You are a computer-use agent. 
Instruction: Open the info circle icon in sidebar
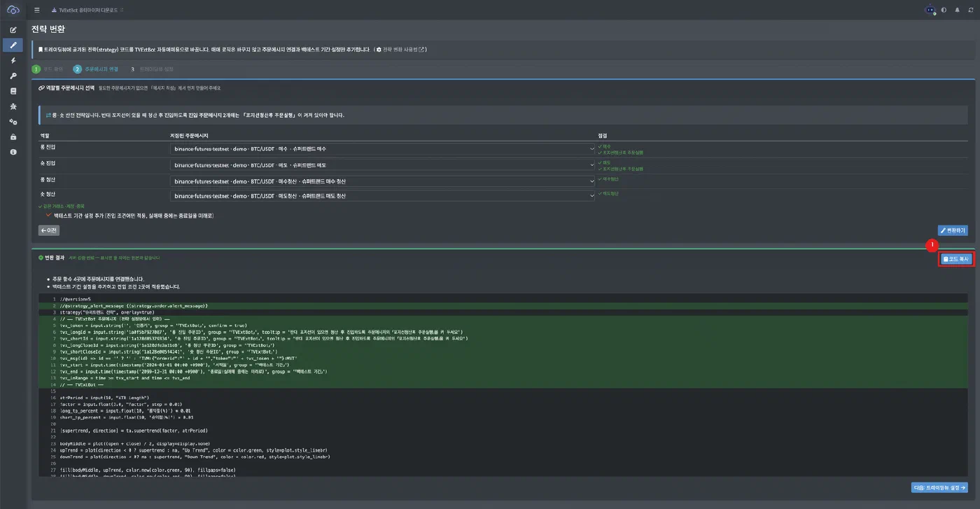click(x=13, y=152)
